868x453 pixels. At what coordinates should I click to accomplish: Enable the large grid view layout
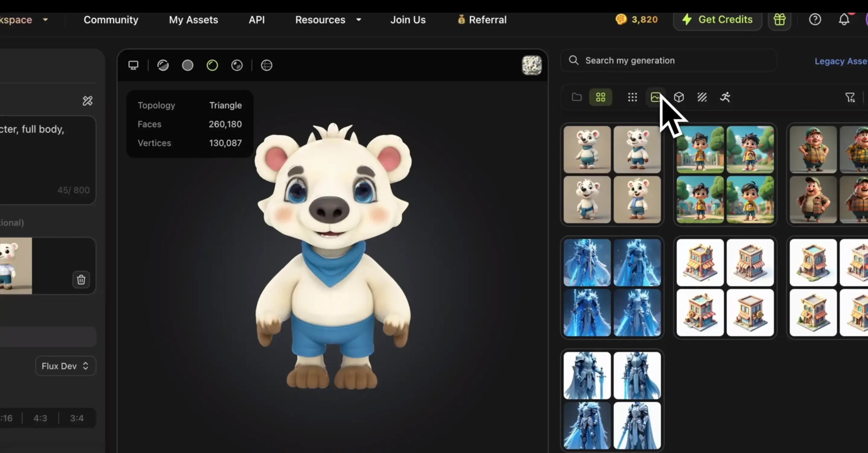[x=601, y=97]
